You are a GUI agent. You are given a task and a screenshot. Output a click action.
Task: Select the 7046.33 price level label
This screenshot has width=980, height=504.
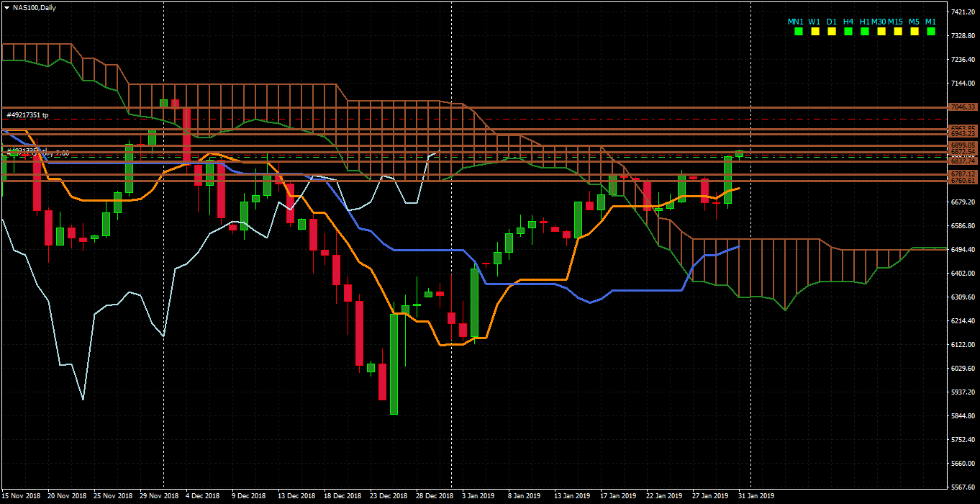[x=962, y=107]
